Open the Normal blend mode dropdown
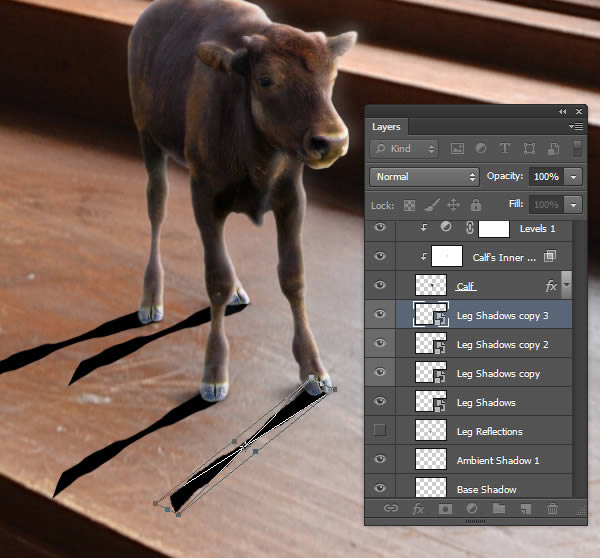Viewport: 600px width, 558px height. (x=424, y=177)
